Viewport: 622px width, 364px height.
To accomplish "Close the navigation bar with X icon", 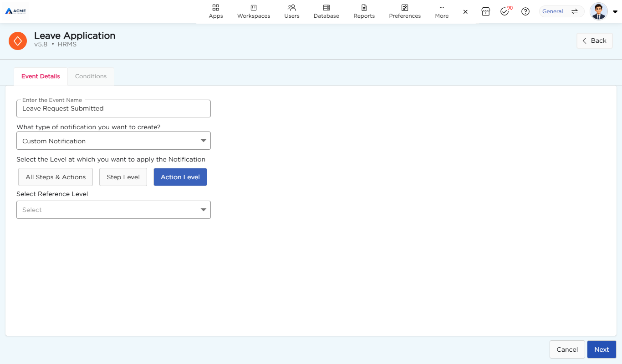I will (x=465, y=12).
